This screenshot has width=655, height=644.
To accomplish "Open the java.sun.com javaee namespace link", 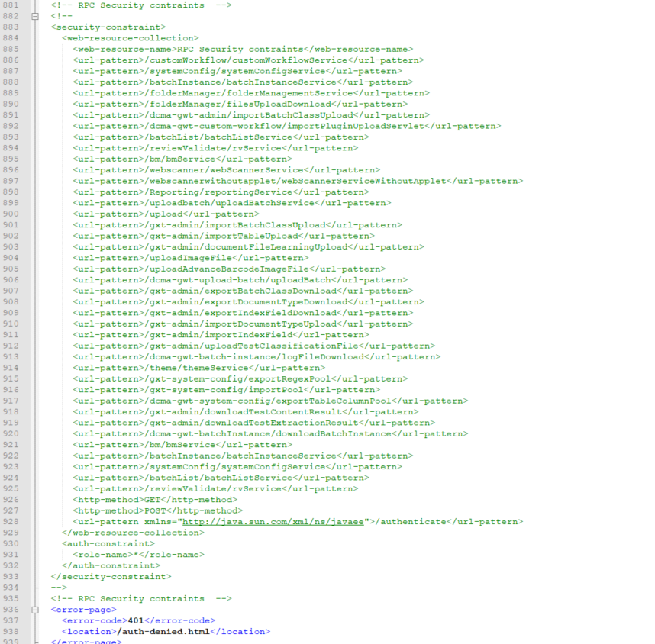I will 273,522.
